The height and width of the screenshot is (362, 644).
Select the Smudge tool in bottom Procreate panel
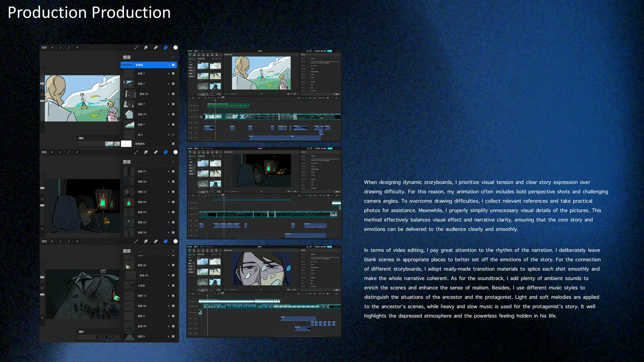point(146,241)
